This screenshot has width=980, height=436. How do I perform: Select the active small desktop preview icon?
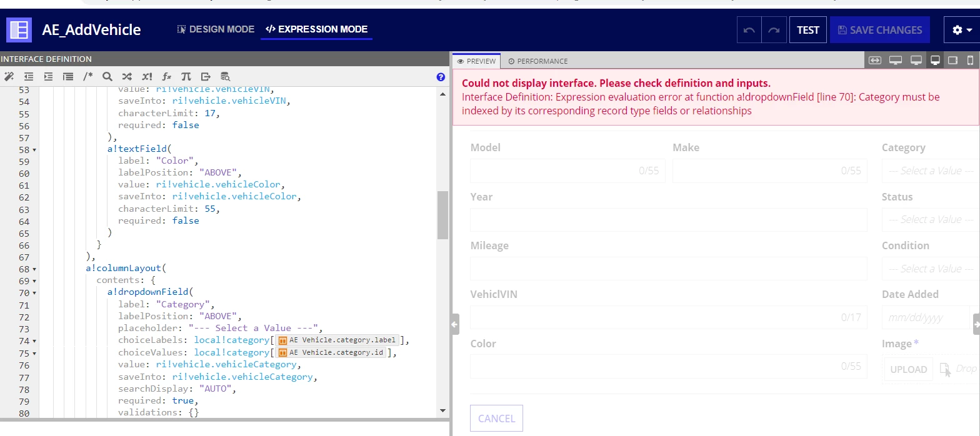[x=936, y=61]
